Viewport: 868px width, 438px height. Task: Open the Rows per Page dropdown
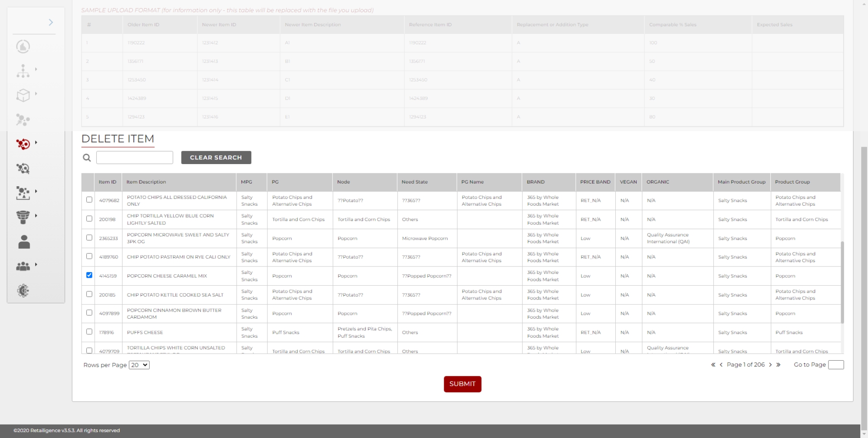[x=139, y=365]
